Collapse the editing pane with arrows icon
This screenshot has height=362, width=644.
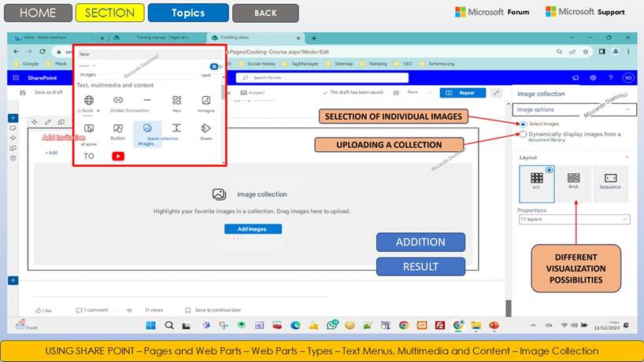coord(496,93)
